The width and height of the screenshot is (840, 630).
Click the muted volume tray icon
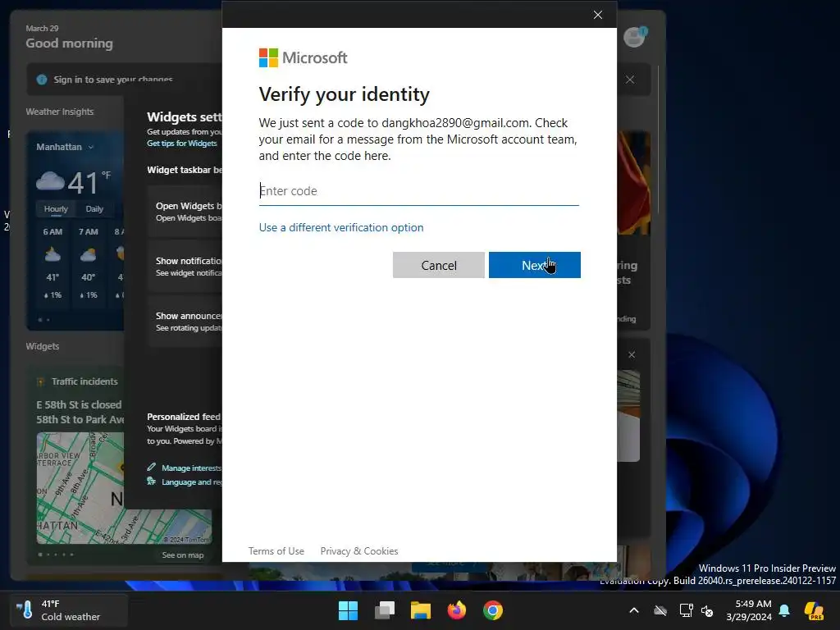point(707,610)
